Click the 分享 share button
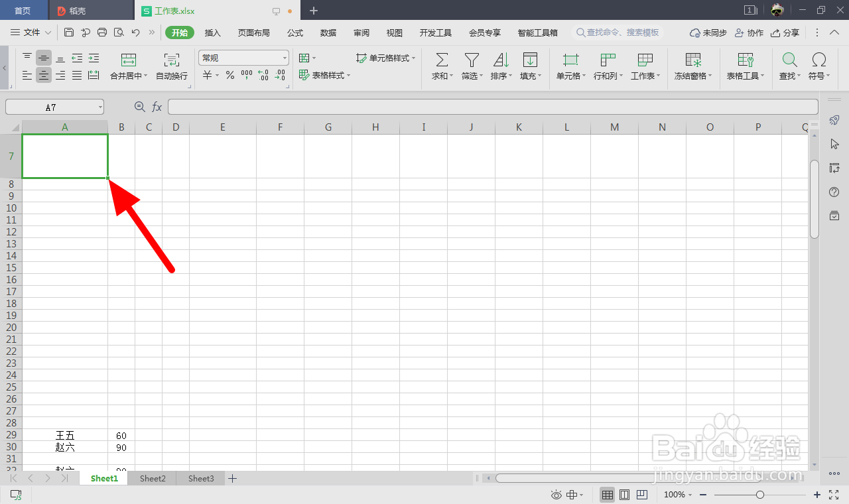849x504 pixels. point(785,32)
